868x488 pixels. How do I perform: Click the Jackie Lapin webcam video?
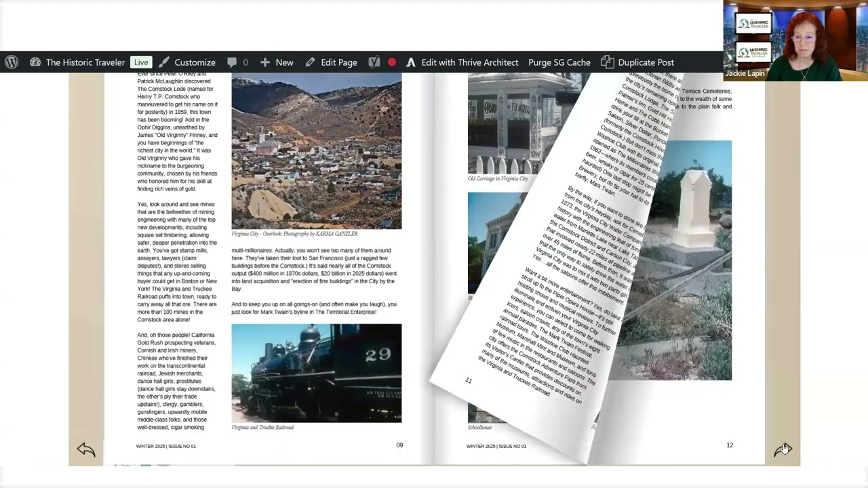[795, 41]
